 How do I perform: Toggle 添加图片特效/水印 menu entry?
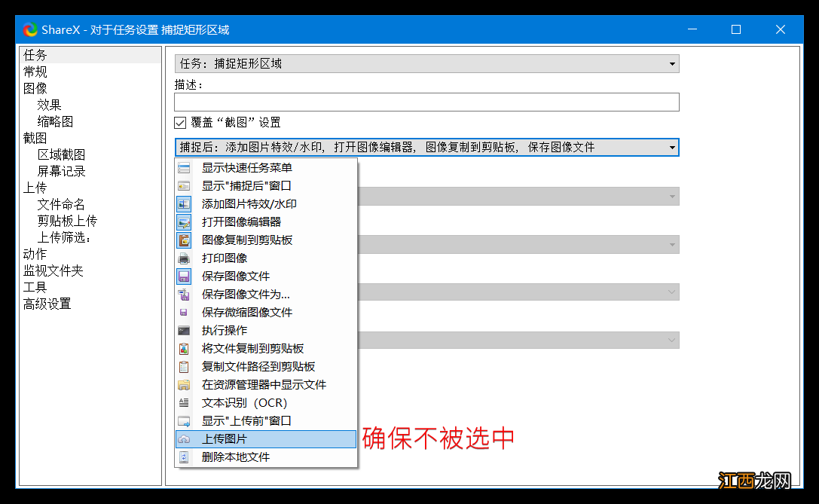click(267, 203)
